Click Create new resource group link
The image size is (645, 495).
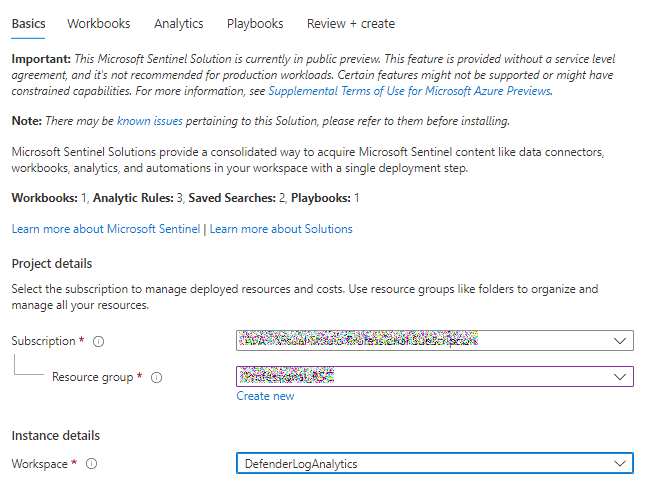pos(265,396)
